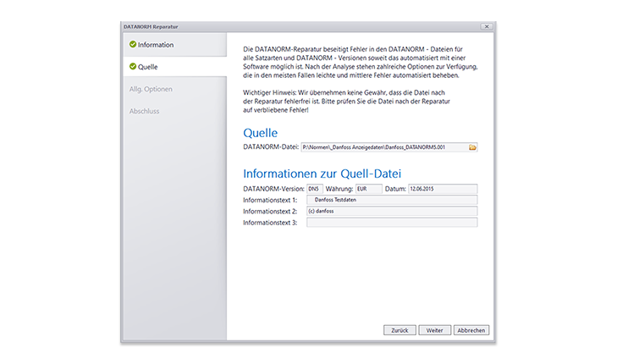
Task: Click the Währung: label
Action: click(x=339, y=189)
